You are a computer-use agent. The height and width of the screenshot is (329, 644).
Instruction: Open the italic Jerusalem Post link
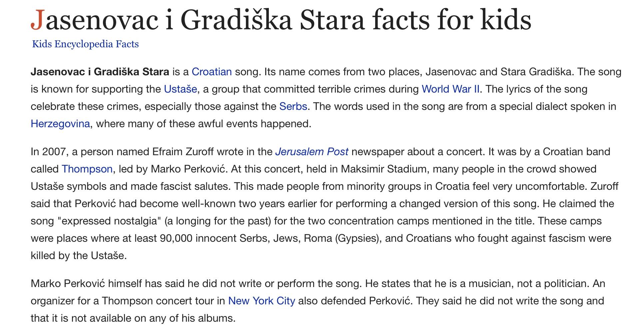(x=312, y=152)
